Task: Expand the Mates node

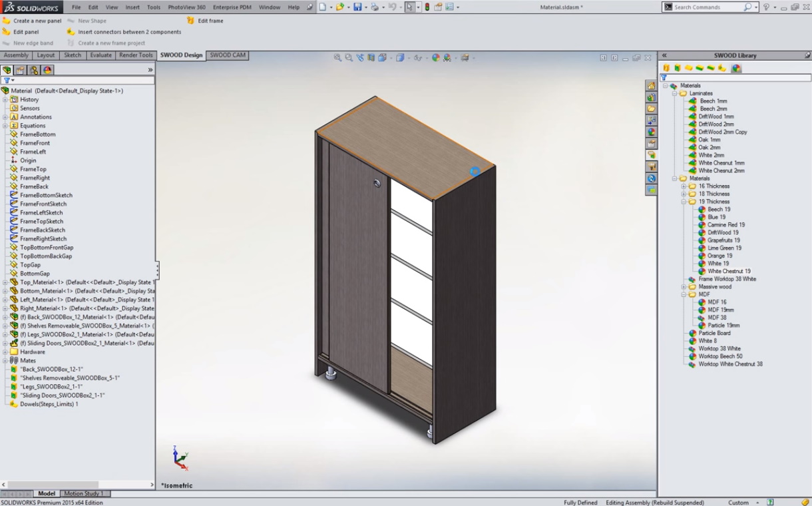Action: pyautogui.click(x=5, y=360)
